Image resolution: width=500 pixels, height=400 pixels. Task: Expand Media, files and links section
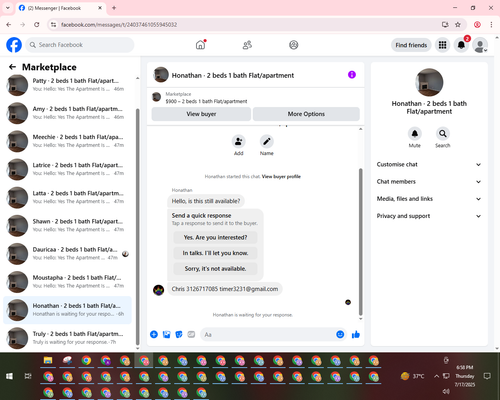[x=429, y=199]
